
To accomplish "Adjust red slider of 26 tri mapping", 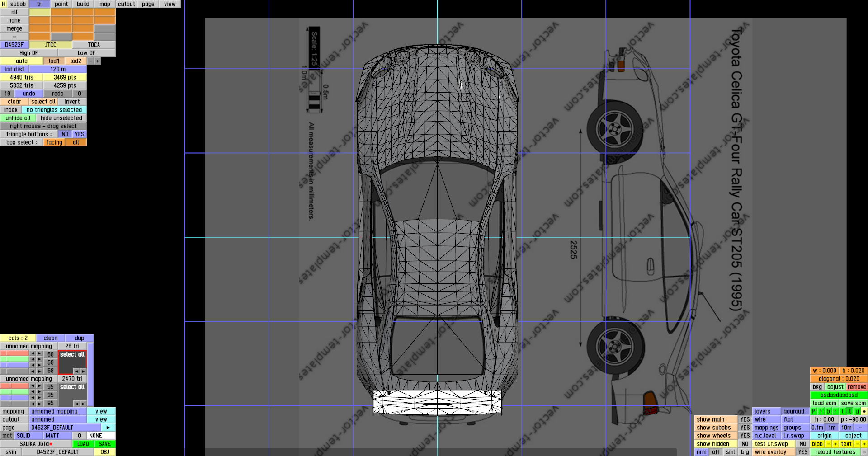I will tap(14, 353).
